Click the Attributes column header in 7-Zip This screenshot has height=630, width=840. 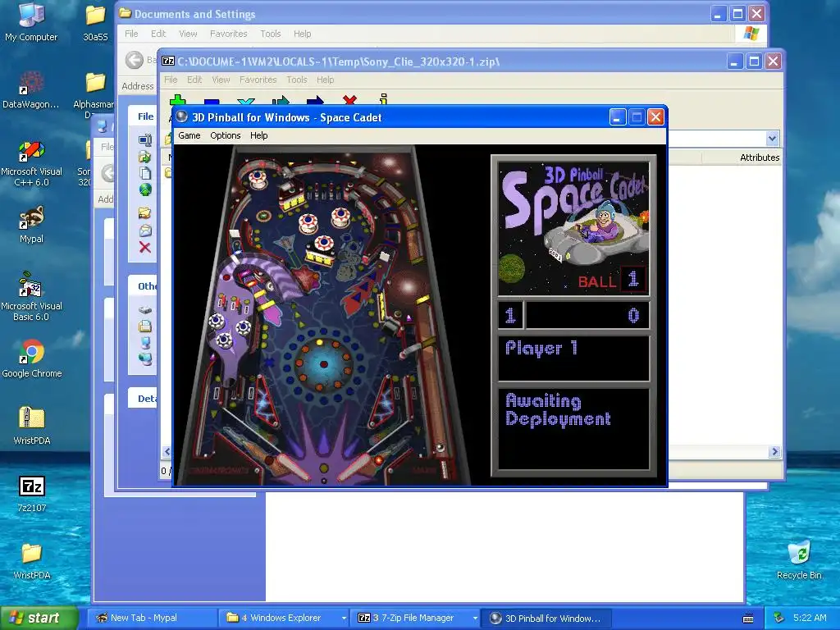coord(759,157)
